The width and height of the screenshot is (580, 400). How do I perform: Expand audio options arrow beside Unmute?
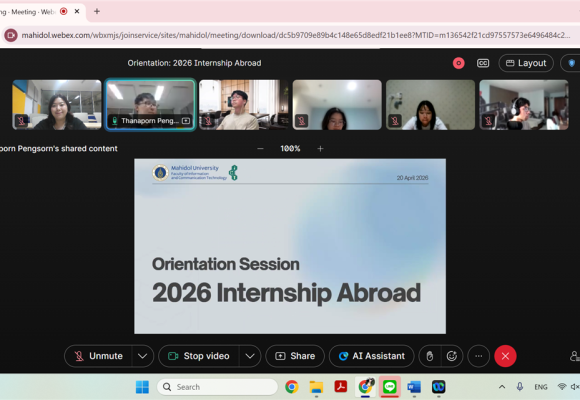pos(142,356)
